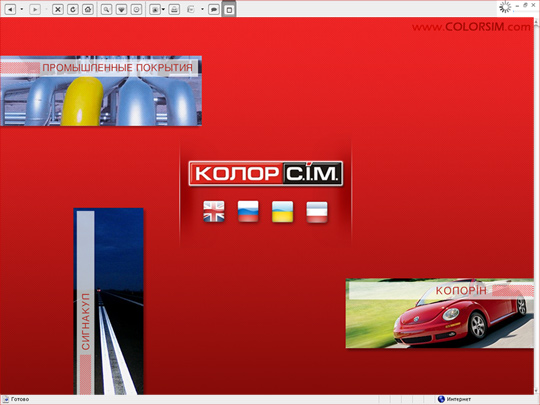
Task: Toggle the Full Screen toolbar button
Action: pos(229,9)
